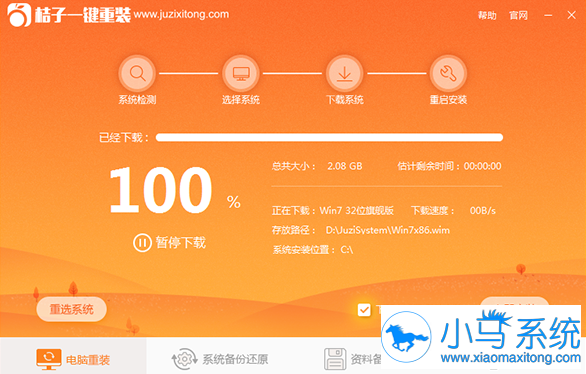Click the 系统检测 step label
The image size is (586, 374).
point(137,100)
